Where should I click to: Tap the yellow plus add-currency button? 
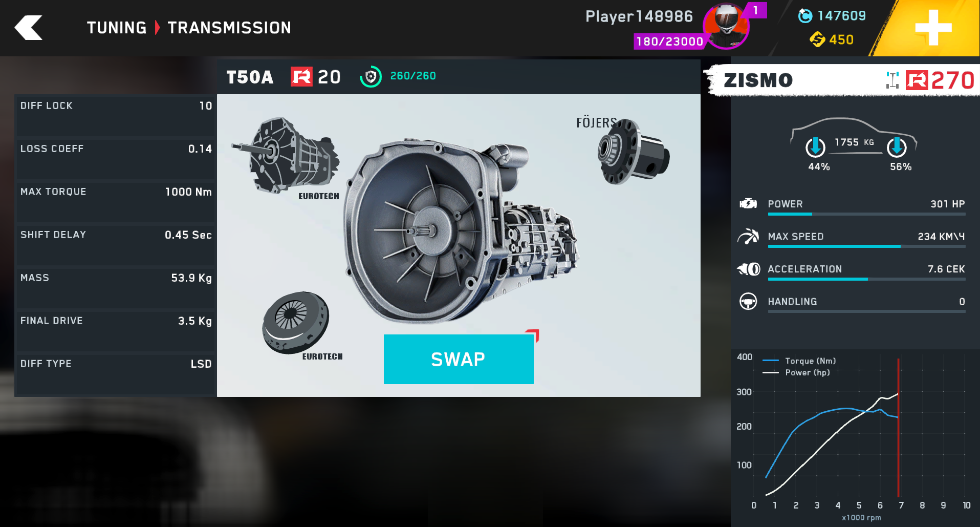click(933, 28)
